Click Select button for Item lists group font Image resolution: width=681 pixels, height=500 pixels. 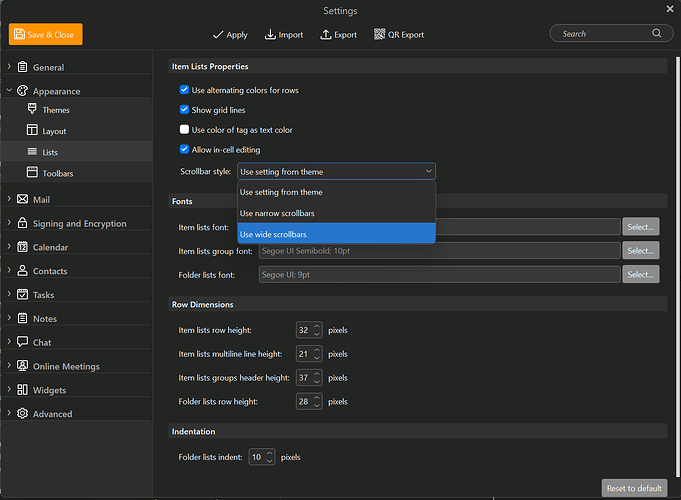pos(641,251)
